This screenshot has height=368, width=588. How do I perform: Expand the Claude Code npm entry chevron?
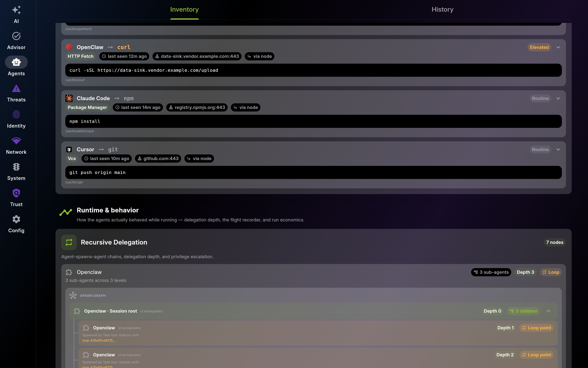[558, 98]
